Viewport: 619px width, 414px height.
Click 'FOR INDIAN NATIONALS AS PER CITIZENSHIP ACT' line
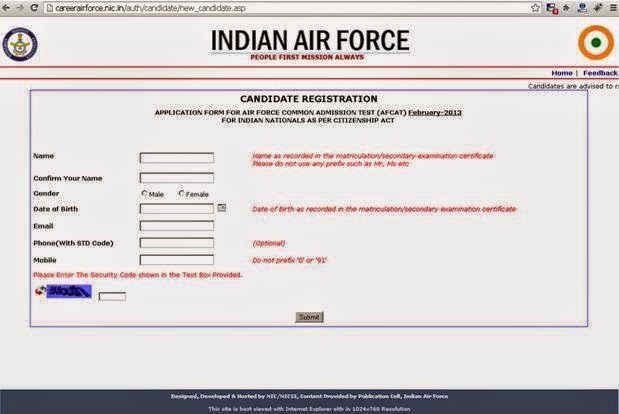[308, 120]
